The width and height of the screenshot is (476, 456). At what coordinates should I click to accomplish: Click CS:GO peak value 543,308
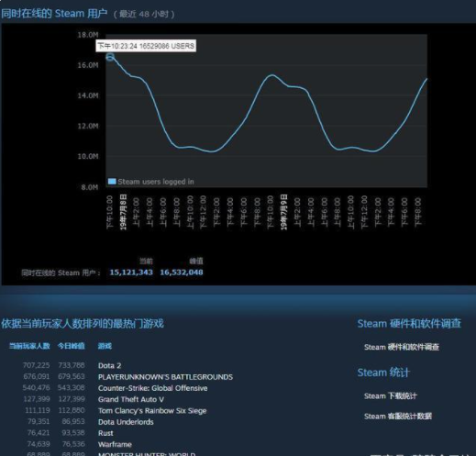coord(72,388)
